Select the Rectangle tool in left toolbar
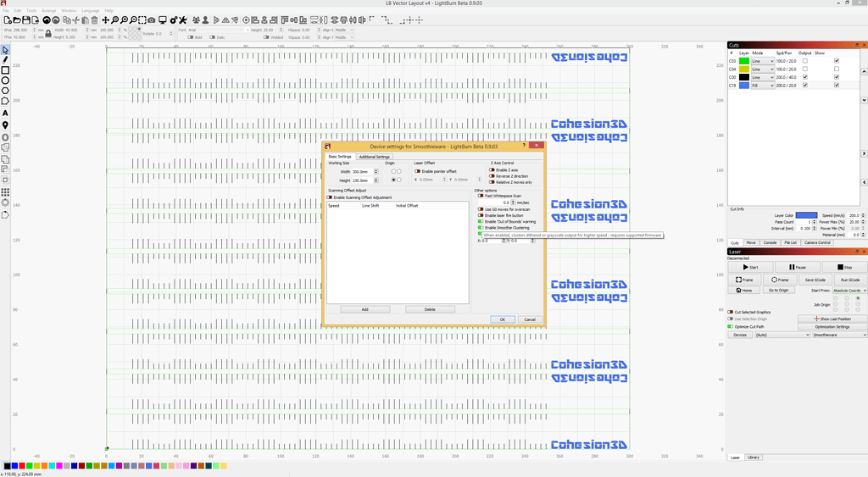868x477 pixels. pyautogui.click(x=5, y=70)
